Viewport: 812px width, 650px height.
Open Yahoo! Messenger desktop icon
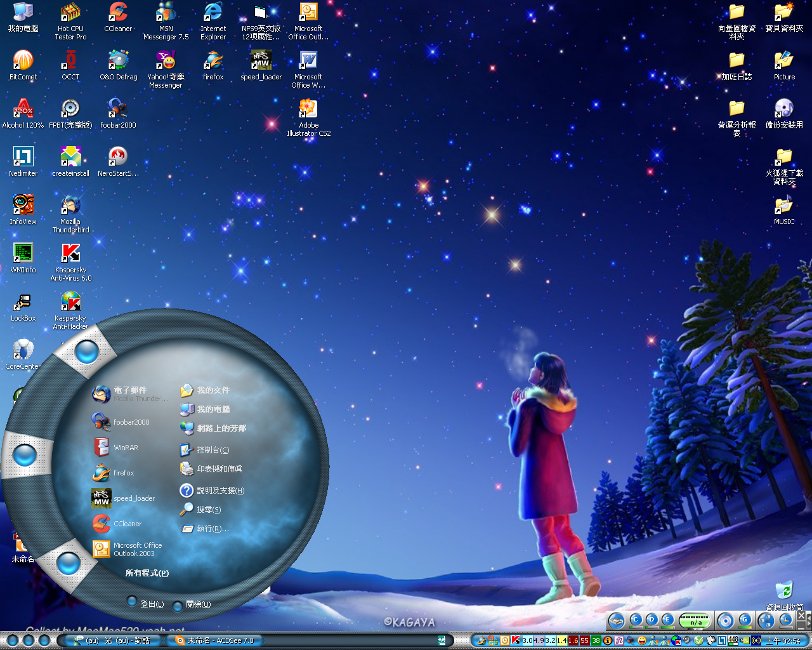pyautogui.click(x=166, y=62)
